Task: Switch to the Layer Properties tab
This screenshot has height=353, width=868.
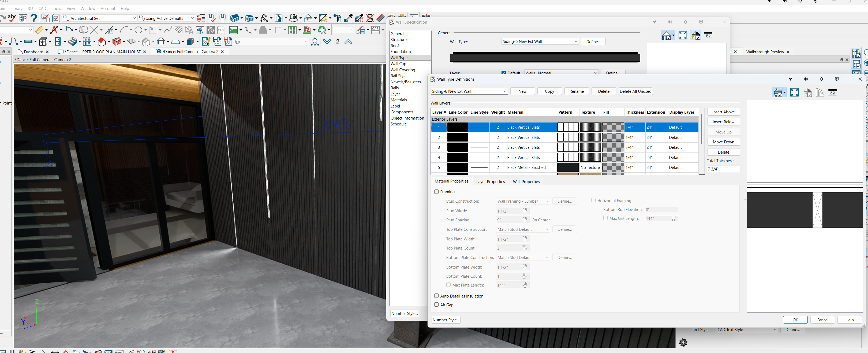Action: (x=490, y=181)
